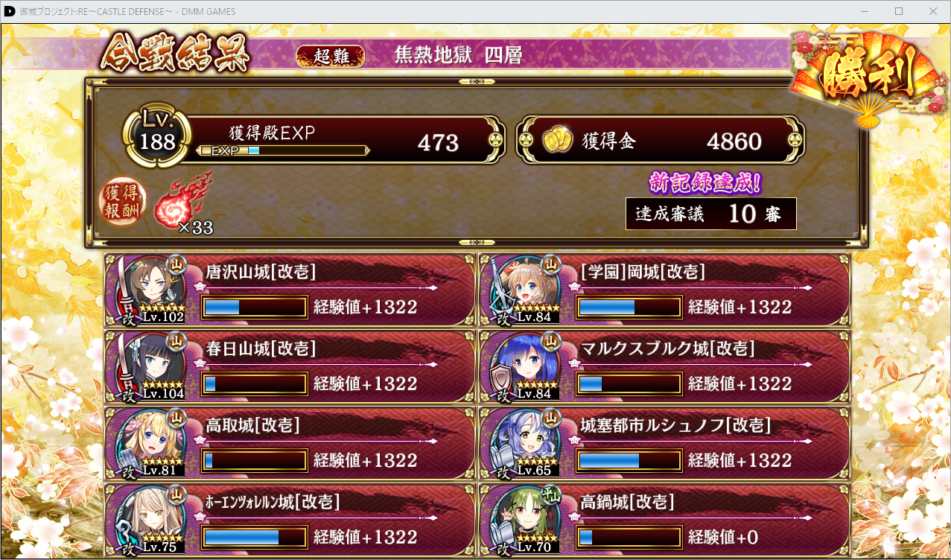Click the DMM GAMES title bar logo
Viewport: 951px width, 560px height.
[10, 11]
